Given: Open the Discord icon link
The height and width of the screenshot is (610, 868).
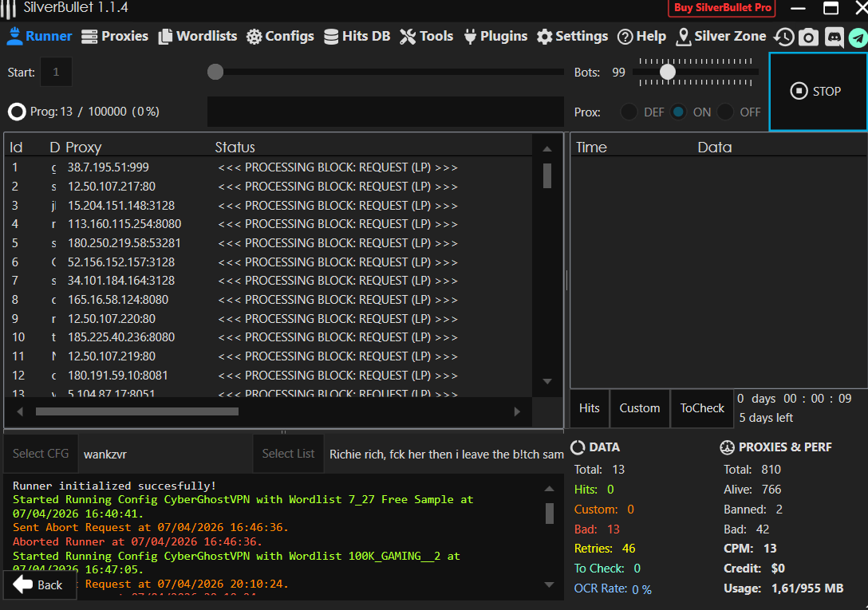Looking at the screenshot, I should [834, 37].
